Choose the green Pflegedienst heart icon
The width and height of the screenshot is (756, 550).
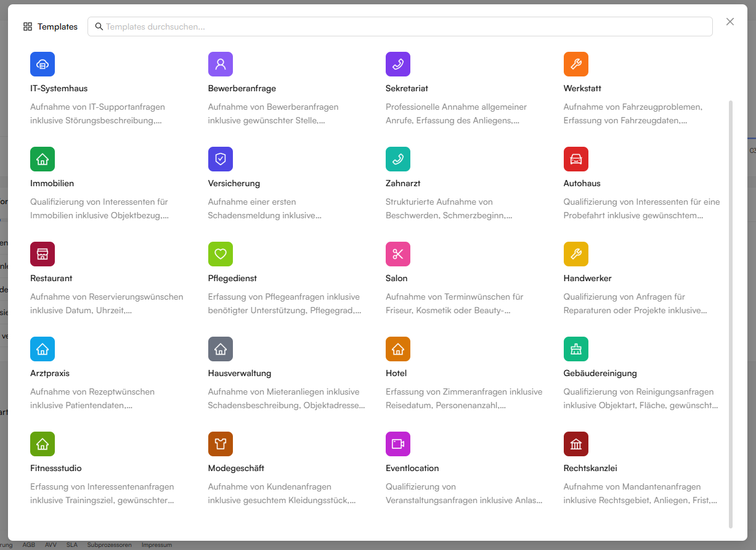click(x=221, y=254)
